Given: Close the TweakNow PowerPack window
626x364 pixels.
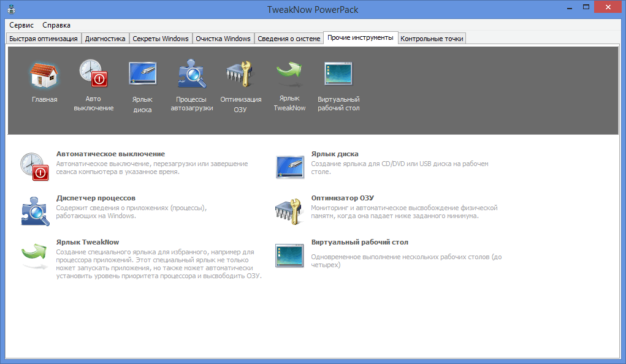Looking at the screenshot, I should pos(608,7).
